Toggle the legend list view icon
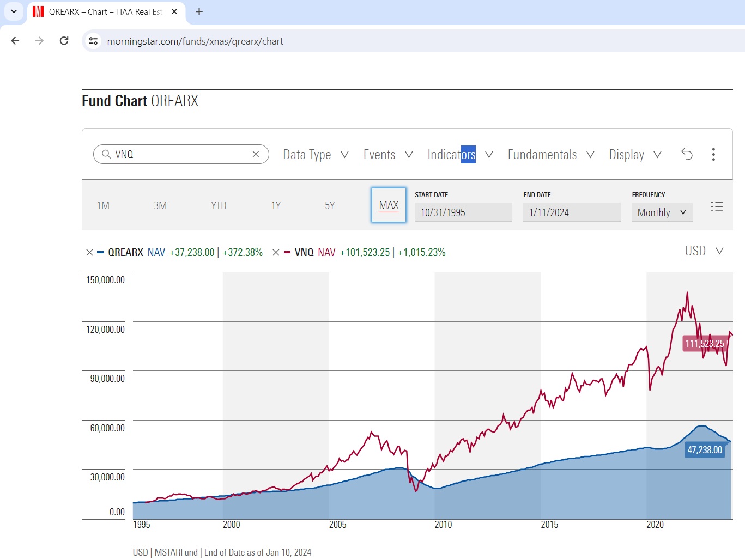Viewport: 745px width, 560px height. (717, 206)
